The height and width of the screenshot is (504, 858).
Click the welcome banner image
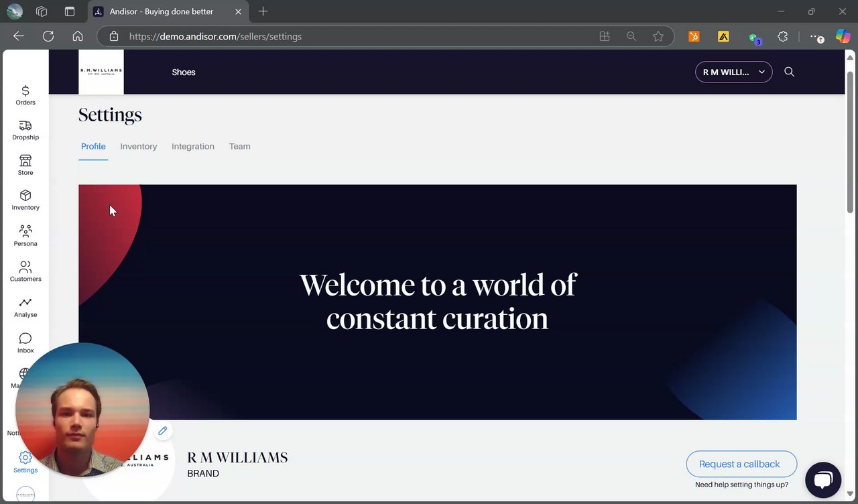coord(437,302)
